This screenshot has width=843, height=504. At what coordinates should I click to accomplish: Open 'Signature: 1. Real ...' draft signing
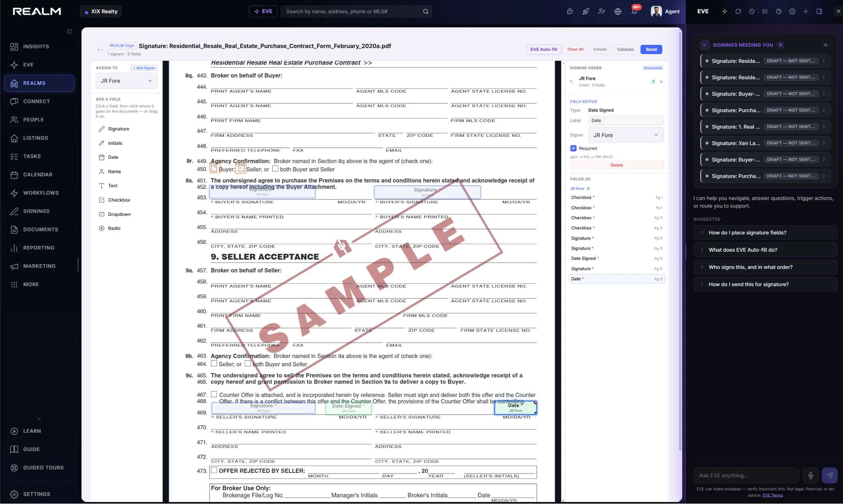(x=765, y=127)
